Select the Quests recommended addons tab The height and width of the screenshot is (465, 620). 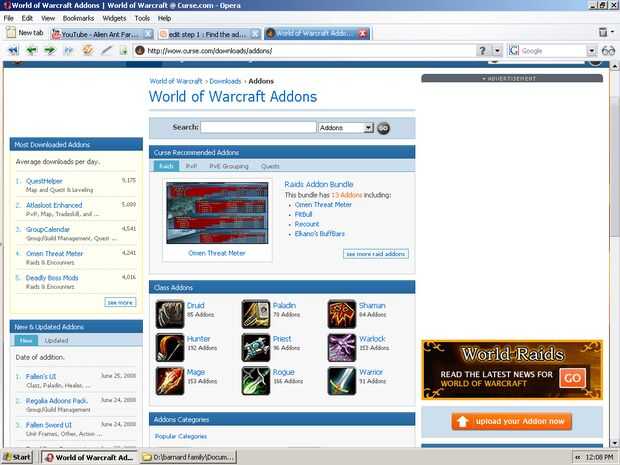coord(270,166)
